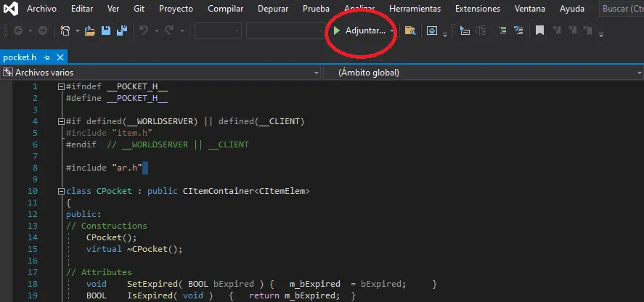
Task: Open the solution configurations combo box
Action: pyautogui.click(x=218, y=30)
